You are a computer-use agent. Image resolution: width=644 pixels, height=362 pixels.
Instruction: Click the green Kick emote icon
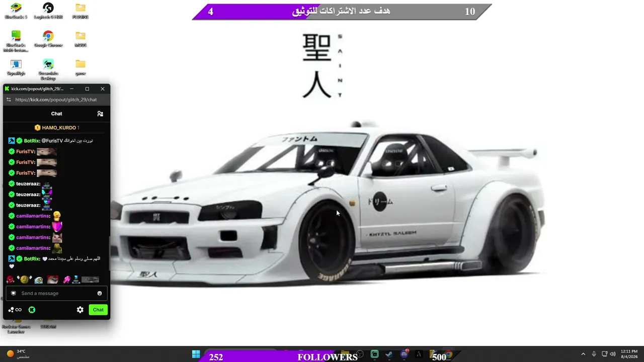click(x=32, y=310)
